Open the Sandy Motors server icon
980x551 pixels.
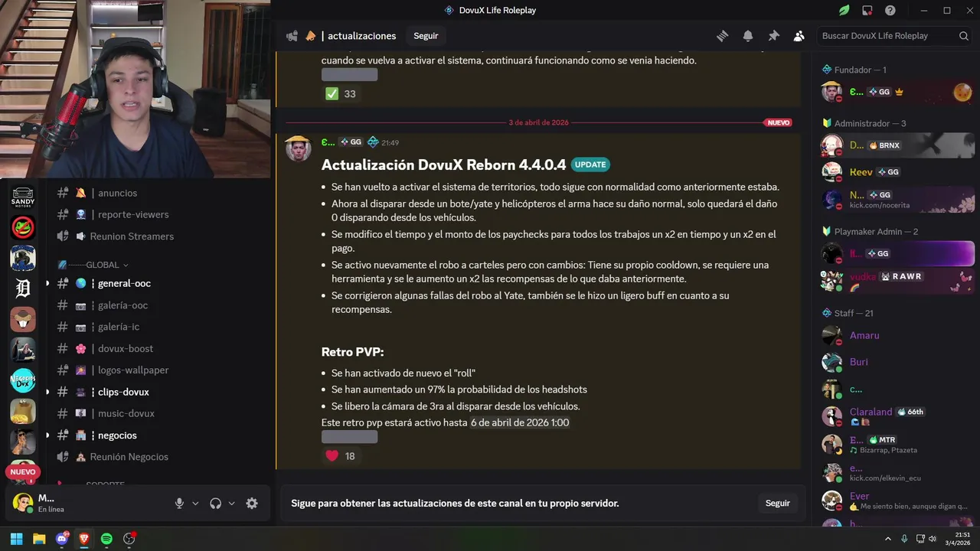(23, 197)
